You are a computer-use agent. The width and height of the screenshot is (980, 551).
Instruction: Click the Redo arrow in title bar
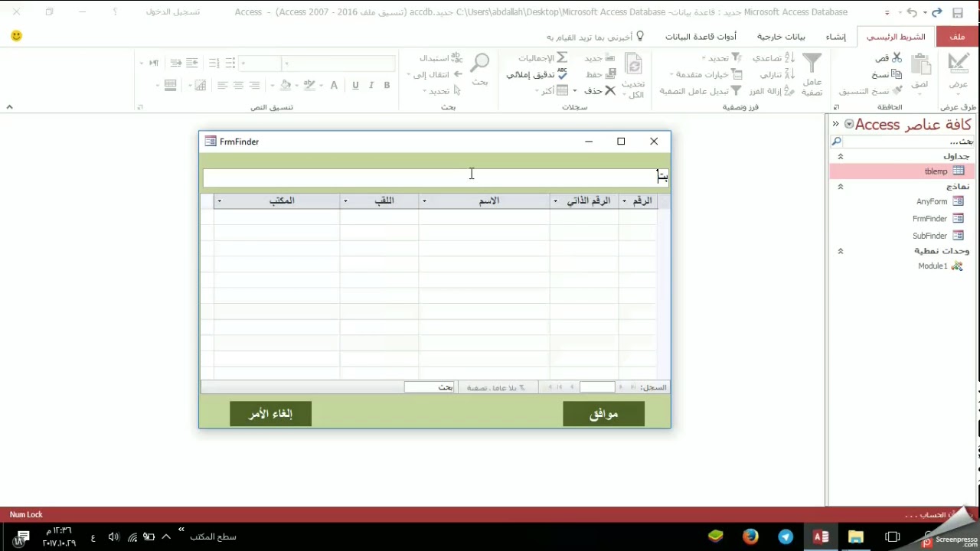click(x=936, y=12)
